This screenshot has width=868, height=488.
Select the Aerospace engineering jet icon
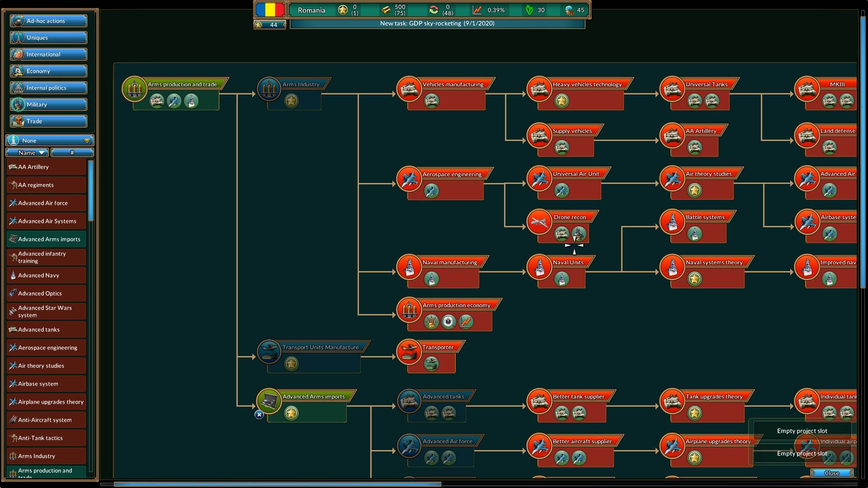coord(409,179)
